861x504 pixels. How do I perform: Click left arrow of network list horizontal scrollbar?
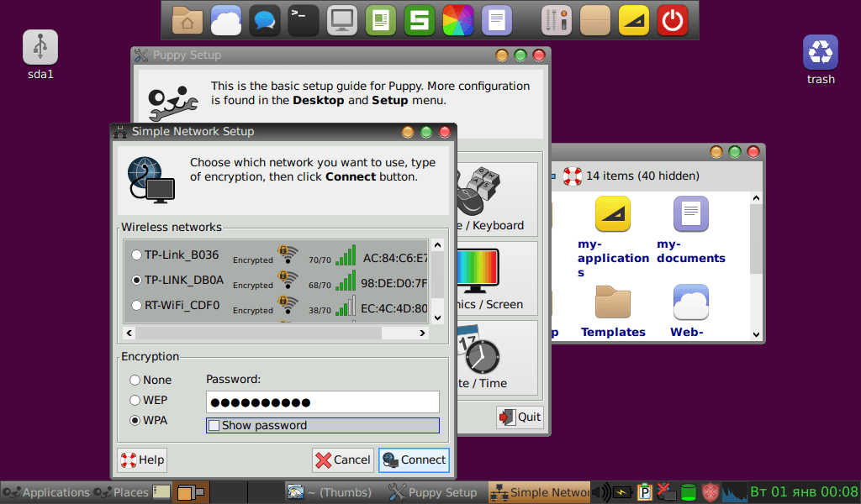point(129,333)
